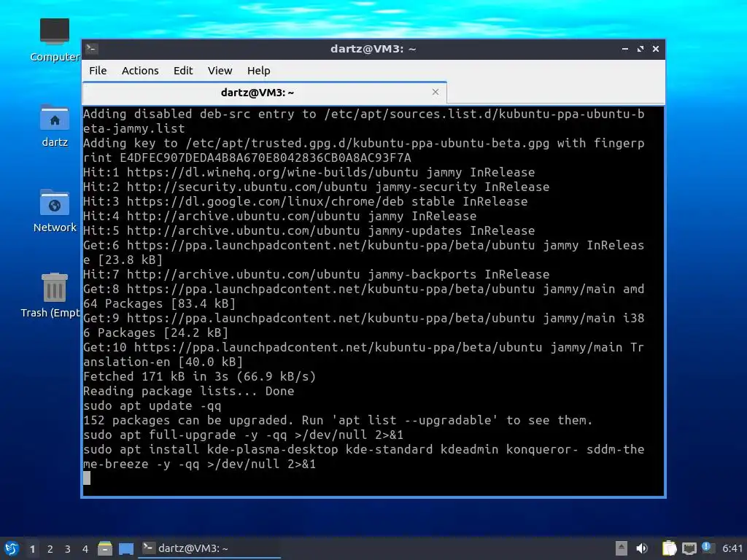Viewport: 747px width, 560px height.
Task: Click the fingerprint E4DFEC907DEDA4B8 text
Action: (x=266, y=157)
